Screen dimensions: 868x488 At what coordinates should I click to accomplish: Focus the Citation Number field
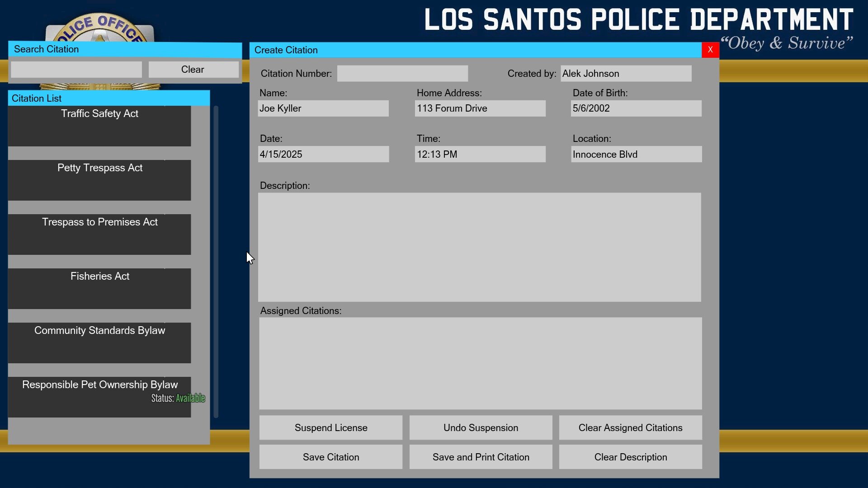click(x=402, y=74)
